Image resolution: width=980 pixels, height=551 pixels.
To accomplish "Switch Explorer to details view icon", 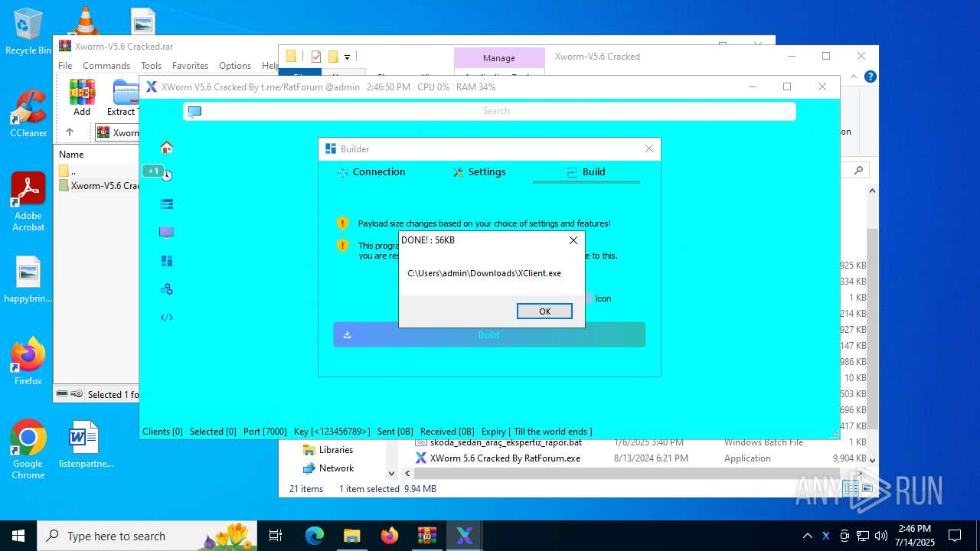I will click(851, 488).
